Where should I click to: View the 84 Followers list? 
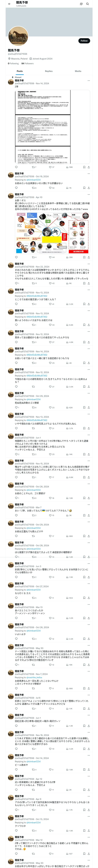(27, 63)
